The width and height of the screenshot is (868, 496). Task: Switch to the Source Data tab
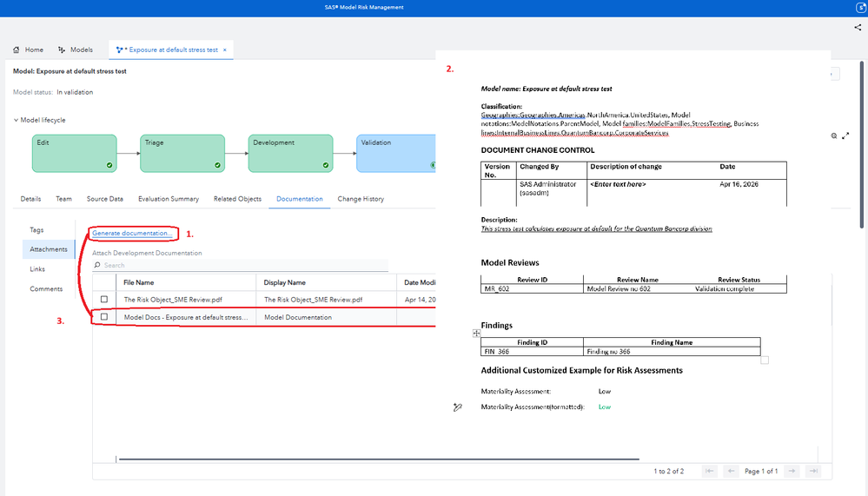click(104, 199)
